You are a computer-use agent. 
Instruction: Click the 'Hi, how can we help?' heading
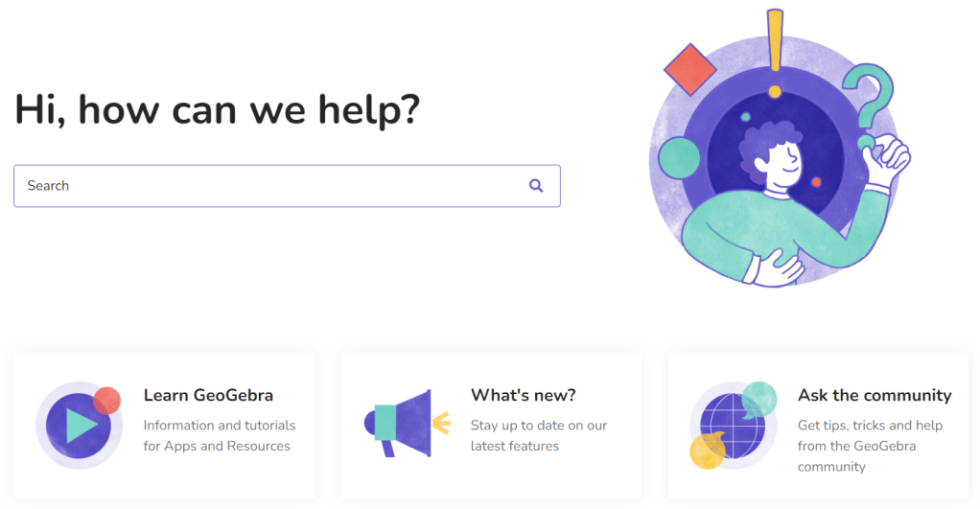[x=218, y=110]
